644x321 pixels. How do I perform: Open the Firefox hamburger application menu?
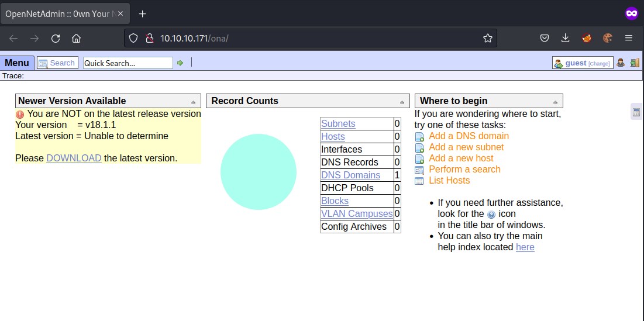pos(629,38)
